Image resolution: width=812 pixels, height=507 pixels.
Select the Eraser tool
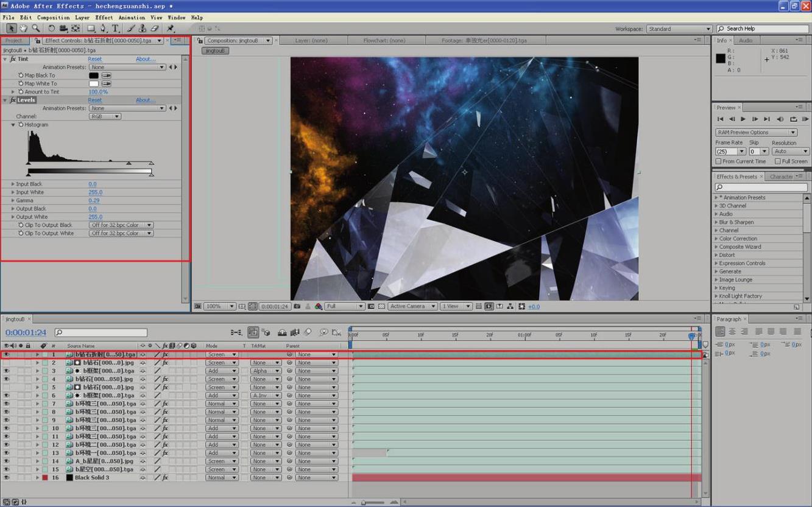tap(154, 29)
